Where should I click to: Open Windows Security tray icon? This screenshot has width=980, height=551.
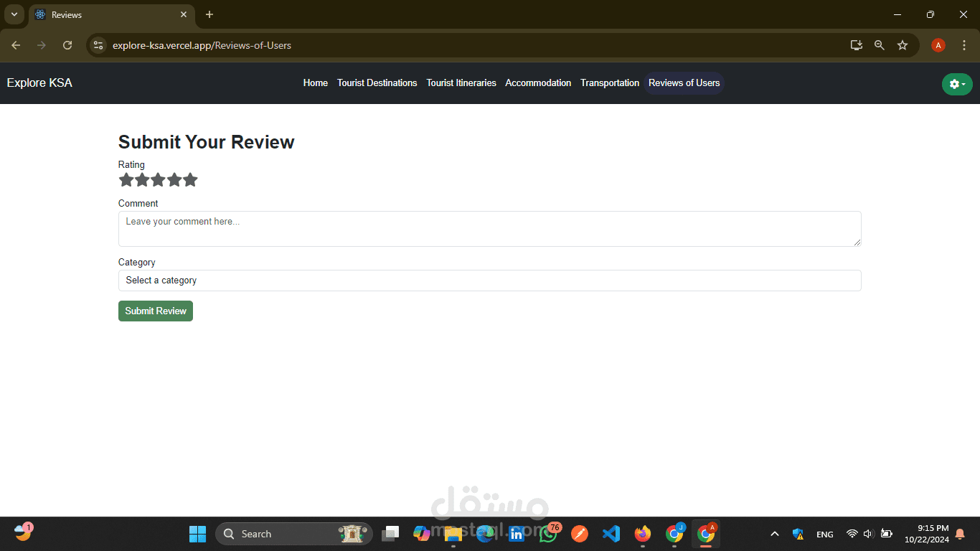point(798,534)
